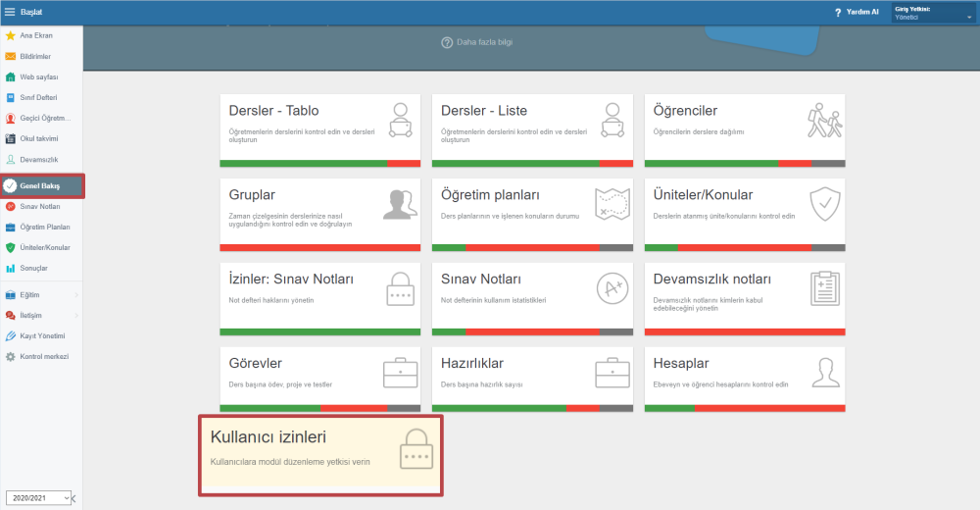
Task: Click description text 'Ders başına hazırlık sayısı'
Action: click(481, 384)
